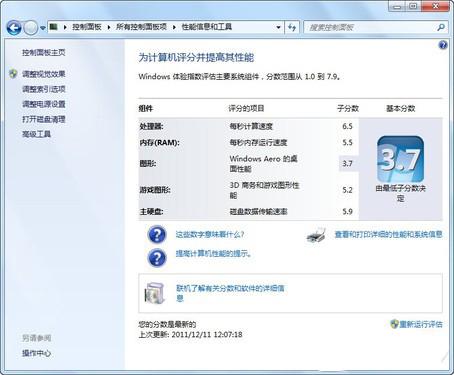Image resolution: width=454 pixels, height=375 pixels.
Task: Click the printer icon
Action: (x=316, y=235)
